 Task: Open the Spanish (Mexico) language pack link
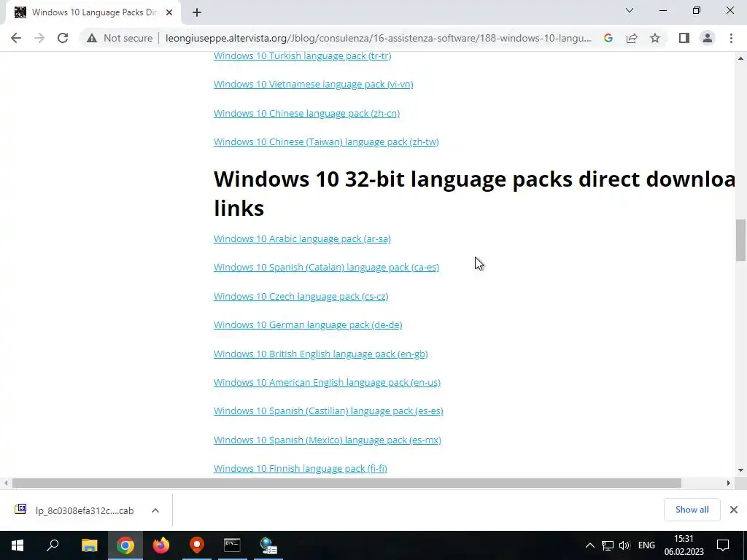(x=328, y=440)
